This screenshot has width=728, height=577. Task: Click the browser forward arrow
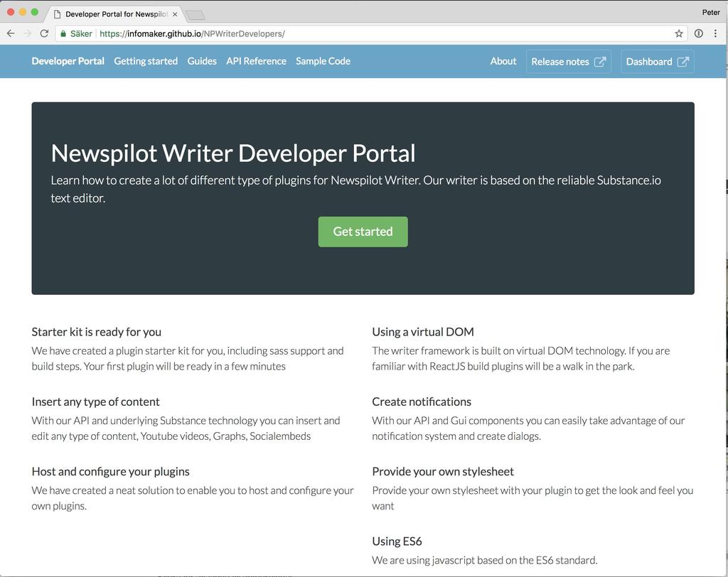pos(28,33)
